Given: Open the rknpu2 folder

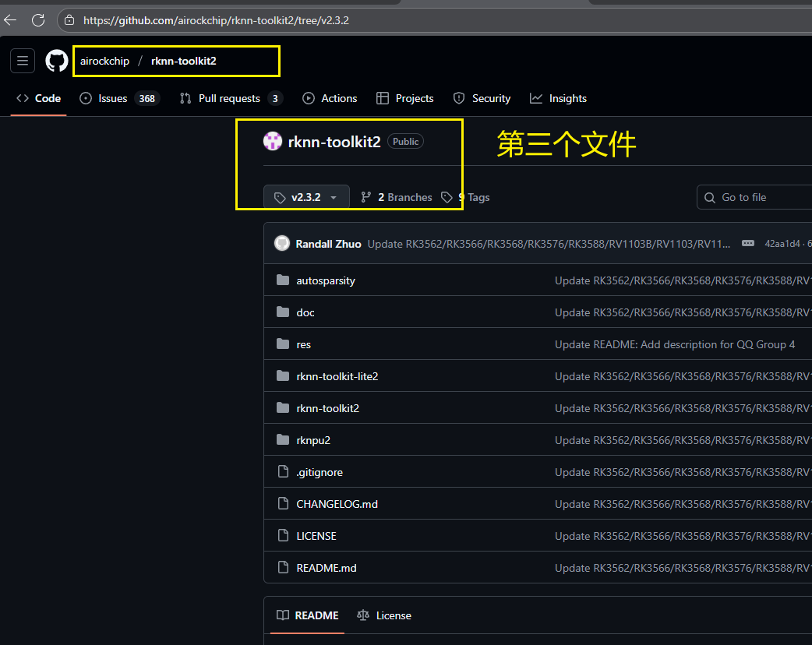Looking at the screenshot, I should pyautogui.click(x=313, y=441).
